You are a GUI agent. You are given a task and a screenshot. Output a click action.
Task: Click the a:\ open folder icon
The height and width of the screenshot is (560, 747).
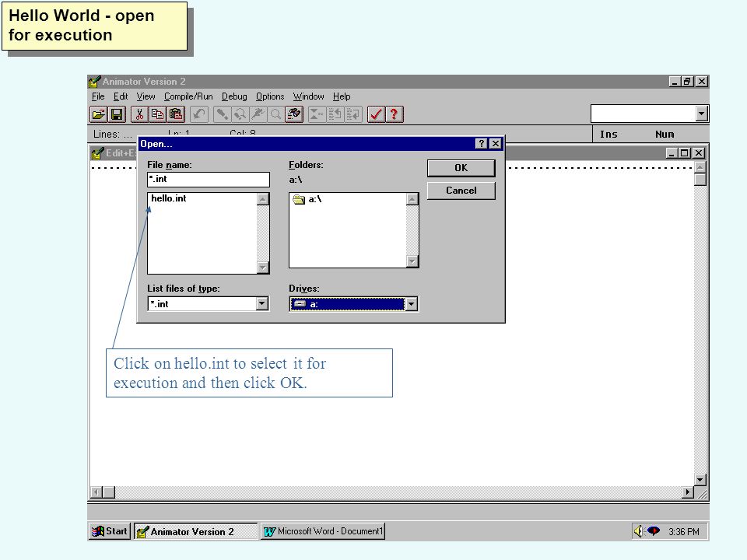click(x=299, y=199)
